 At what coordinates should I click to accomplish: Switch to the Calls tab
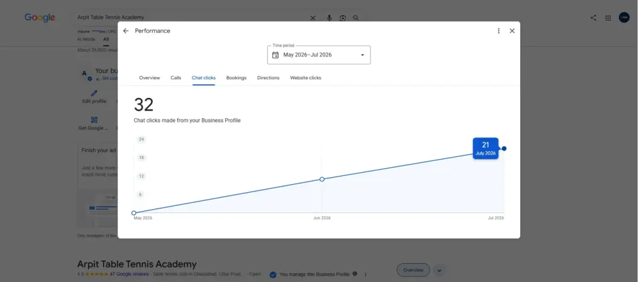[x=176, y=78]
